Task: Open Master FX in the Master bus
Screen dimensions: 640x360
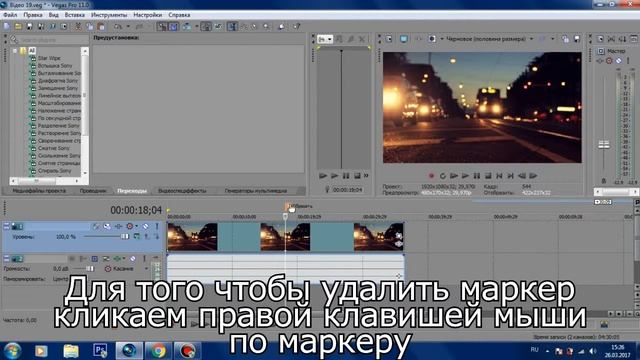Action: pyautogui.click(x=600, y=61)
